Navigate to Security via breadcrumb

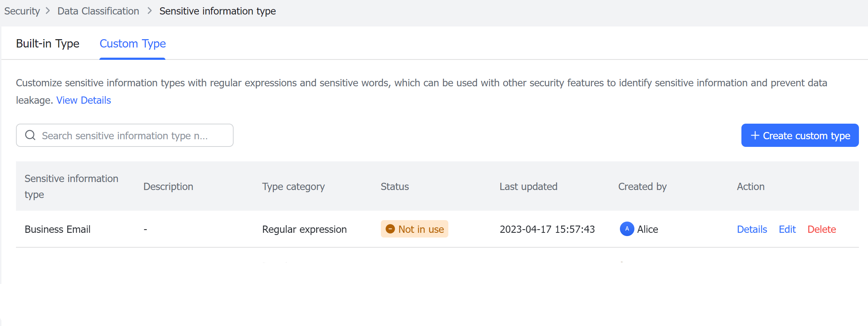(x=22, y=11)
